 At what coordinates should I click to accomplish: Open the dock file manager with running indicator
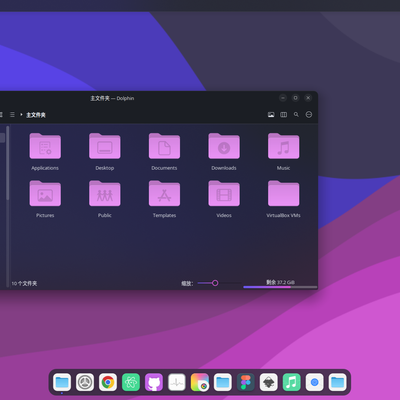tap(62, 382)
